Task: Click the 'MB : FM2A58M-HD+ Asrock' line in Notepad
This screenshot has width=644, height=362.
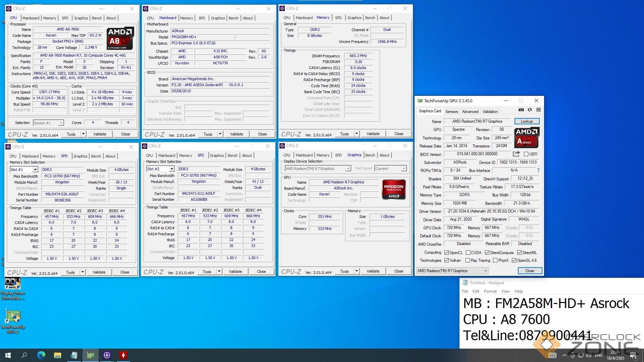Action: [x=546, y=303]
